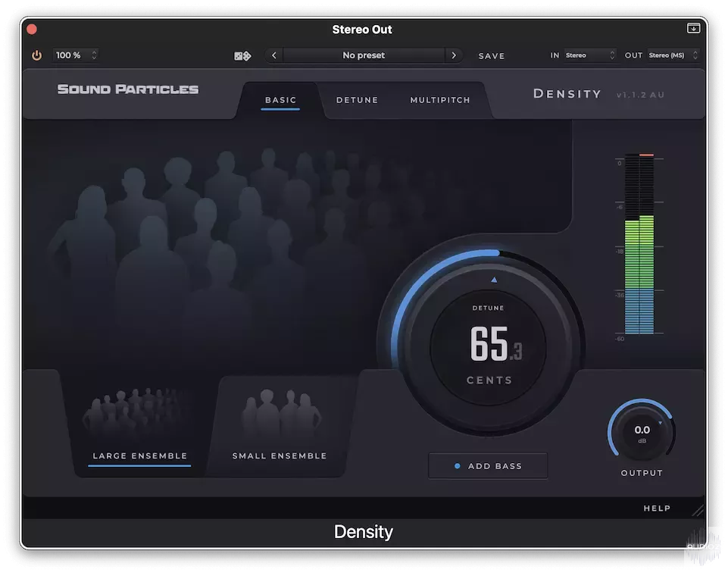This screenshot has height=573, width=728.
Task: Toggle the plugin power bypass icon
Action: [x=36, y=56]
